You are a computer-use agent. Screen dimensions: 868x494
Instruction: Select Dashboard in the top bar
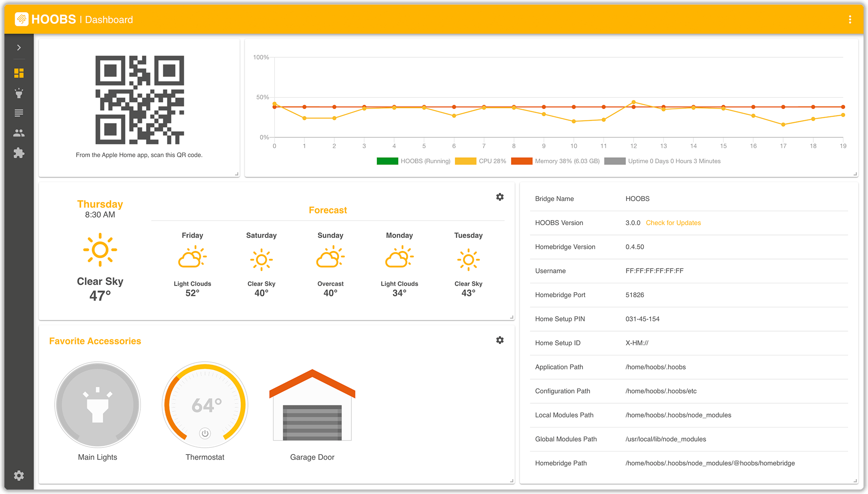108,20
